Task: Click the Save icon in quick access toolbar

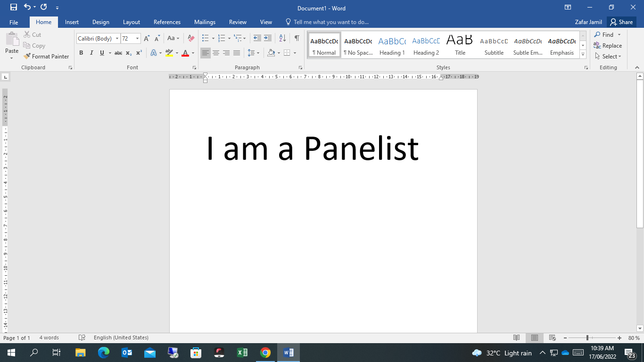Action: click(x=13, y=7)
